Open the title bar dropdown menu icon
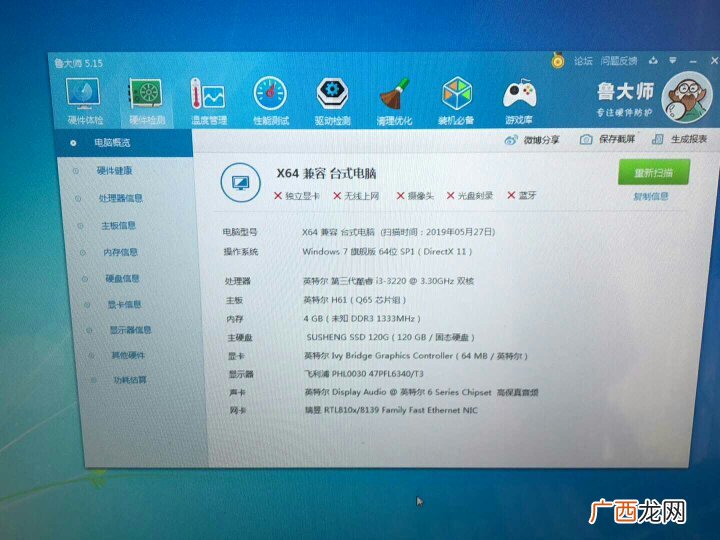The height and width of the screenshot is (540, 720). (672, 61)
